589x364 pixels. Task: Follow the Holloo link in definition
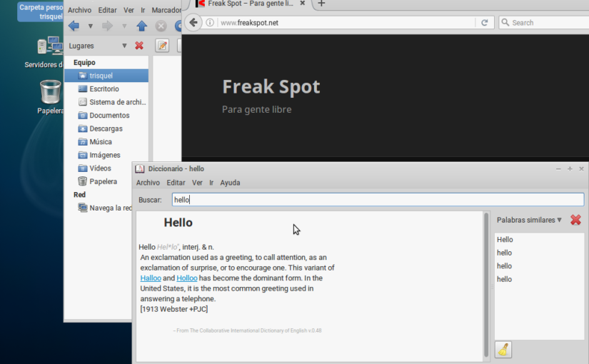click(187, 278)
